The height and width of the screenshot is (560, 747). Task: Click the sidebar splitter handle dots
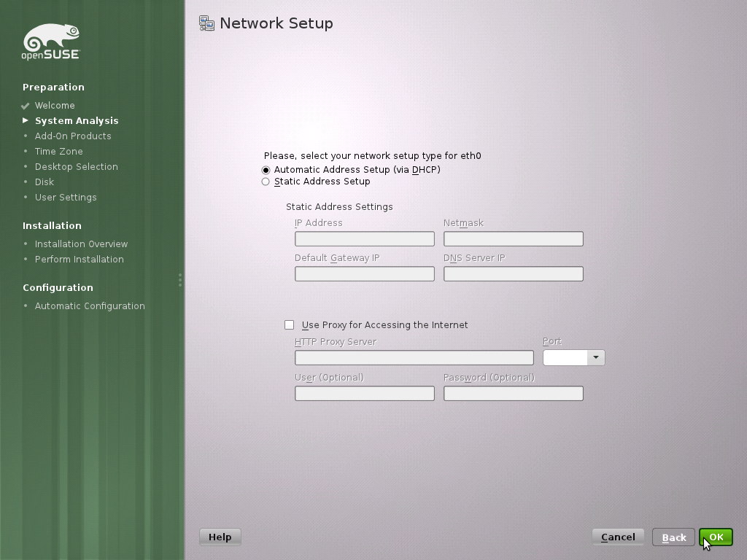[x=180, y=280]
